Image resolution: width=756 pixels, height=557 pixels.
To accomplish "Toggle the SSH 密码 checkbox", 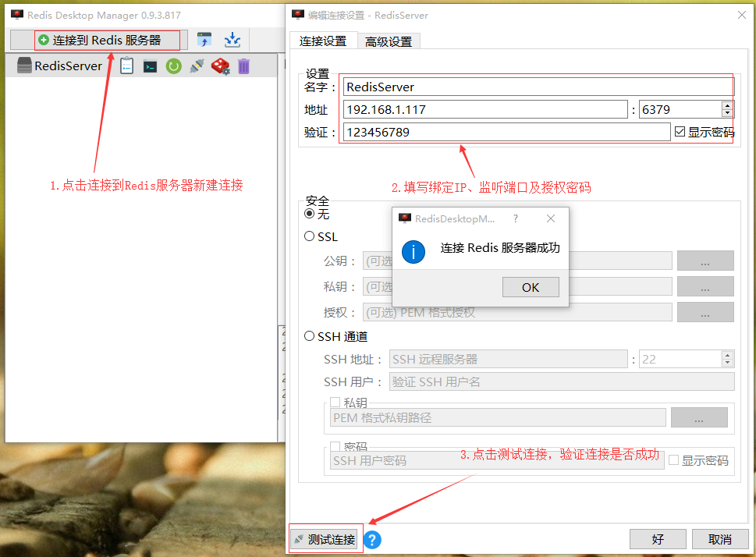I will point(335,446).
